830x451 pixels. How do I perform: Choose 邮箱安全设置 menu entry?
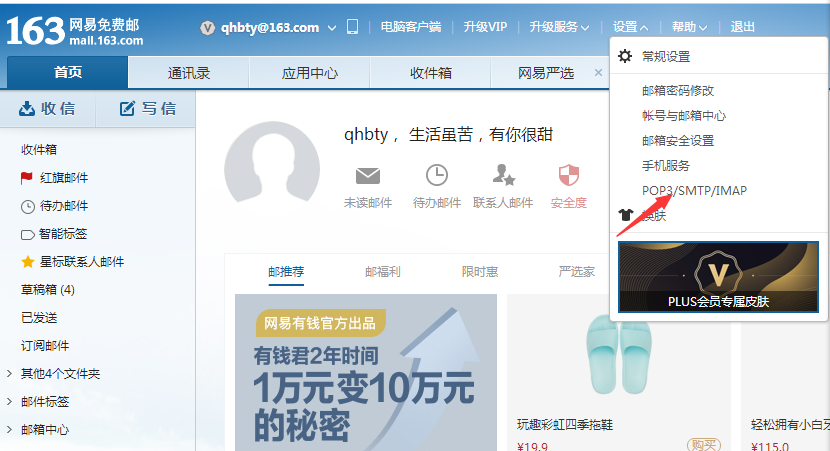(678, 140)
